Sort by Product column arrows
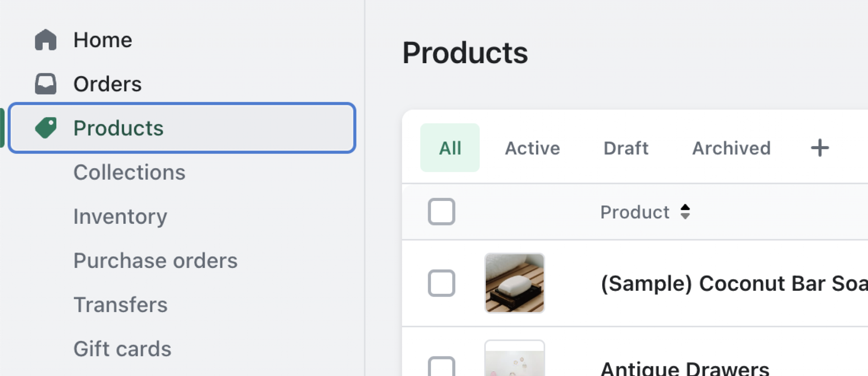This screenshot has height=376, width=868. point(685,212)
